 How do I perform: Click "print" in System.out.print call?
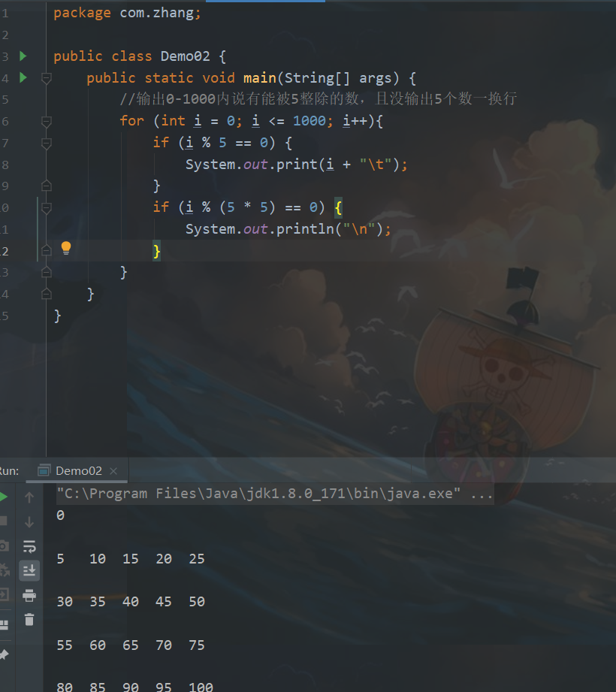pos(297,165)
